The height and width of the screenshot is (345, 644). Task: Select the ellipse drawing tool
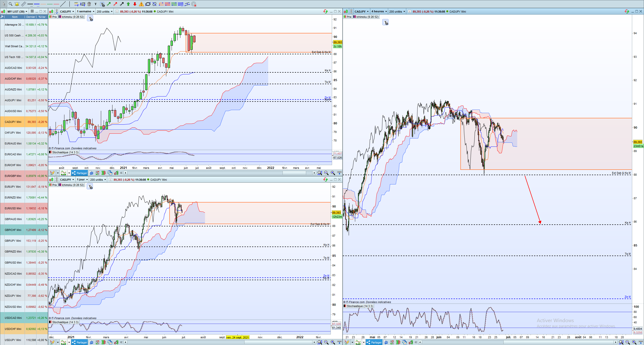click(148, 4)
